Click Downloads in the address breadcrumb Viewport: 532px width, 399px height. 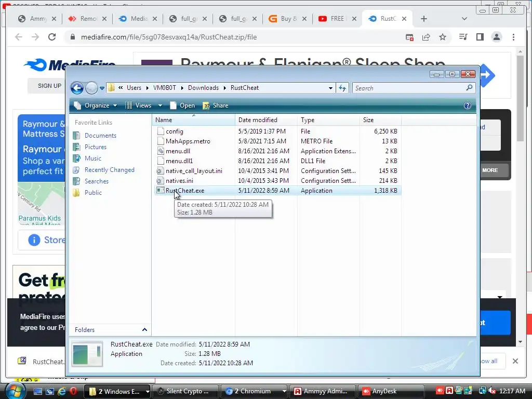click(203, 88)
